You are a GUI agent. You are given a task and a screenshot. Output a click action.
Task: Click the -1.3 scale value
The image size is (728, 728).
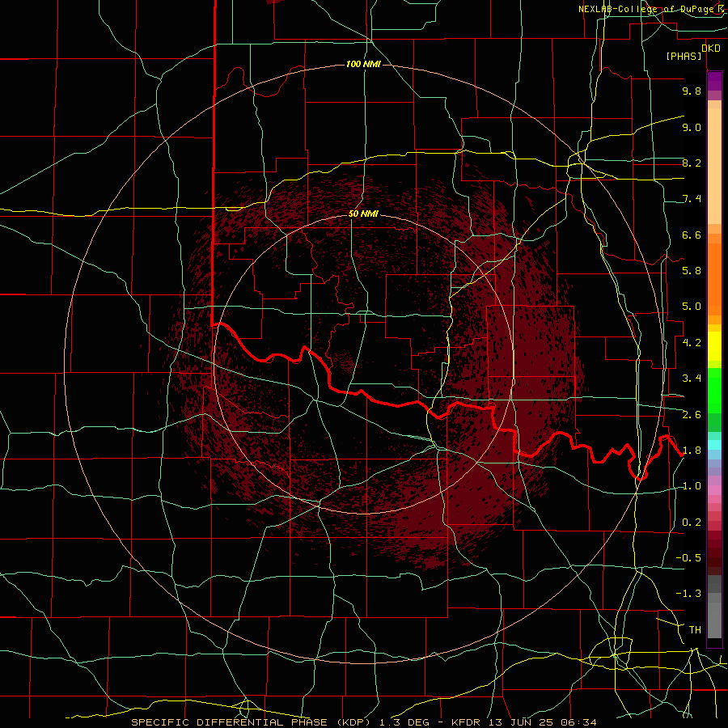[x=688, y=594]
